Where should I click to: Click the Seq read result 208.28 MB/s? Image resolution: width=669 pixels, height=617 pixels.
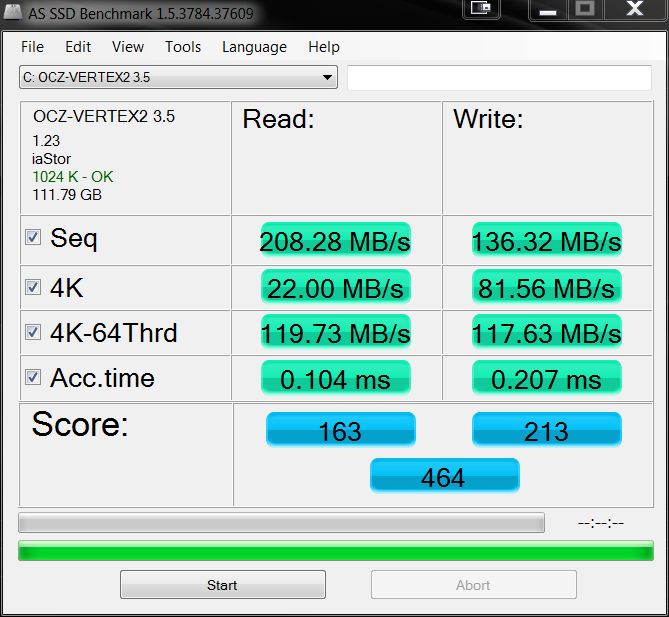click(335, 240)
